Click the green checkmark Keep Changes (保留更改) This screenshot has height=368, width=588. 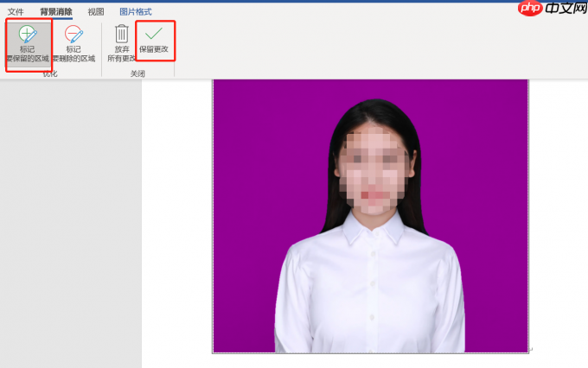pos(154,41)
